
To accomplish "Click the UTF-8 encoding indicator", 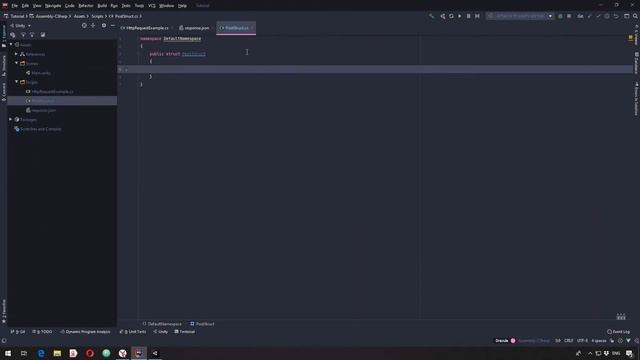I will (x=582, y=341).
